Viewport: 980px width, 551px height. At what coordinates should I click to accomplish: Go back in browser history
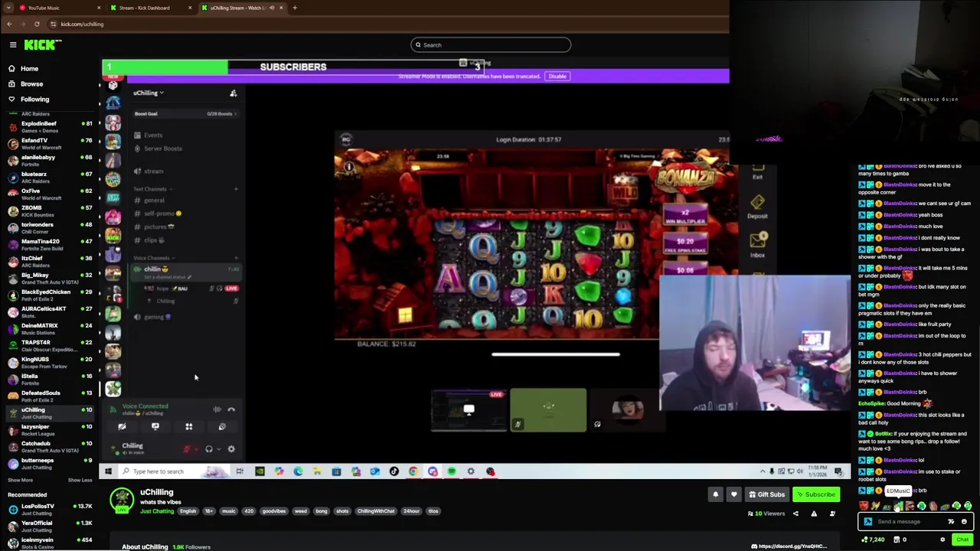point(9,24)
